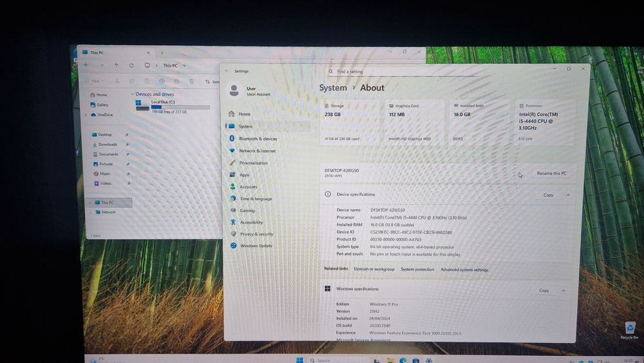The width and height of the screenshot is (644, 363).
Task: Copy the Windows specifications
Action: point(544,291)
